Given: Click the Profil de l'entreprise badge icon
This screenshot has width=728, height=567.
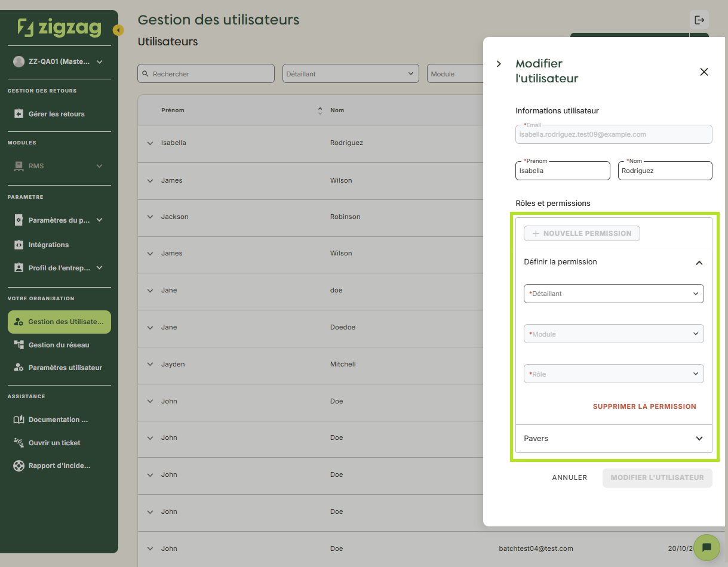Looking at the screenshot, I should pyautogui.click(x=19, y=268).
